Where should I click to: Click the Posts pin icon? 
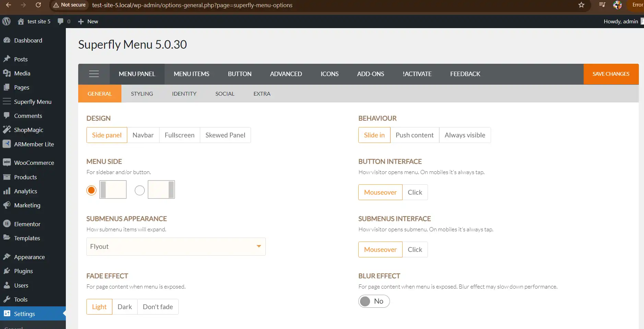tap(7, 59)
